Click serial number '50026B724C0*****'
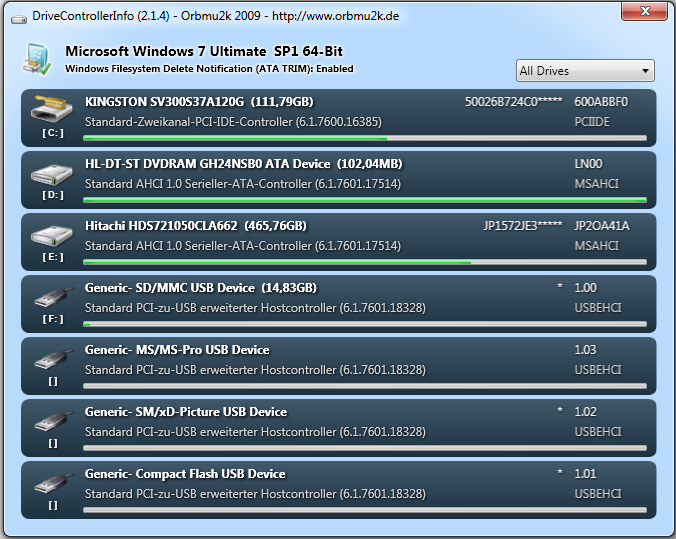Viewport: 676px width, 539px height. coord(513,102)
